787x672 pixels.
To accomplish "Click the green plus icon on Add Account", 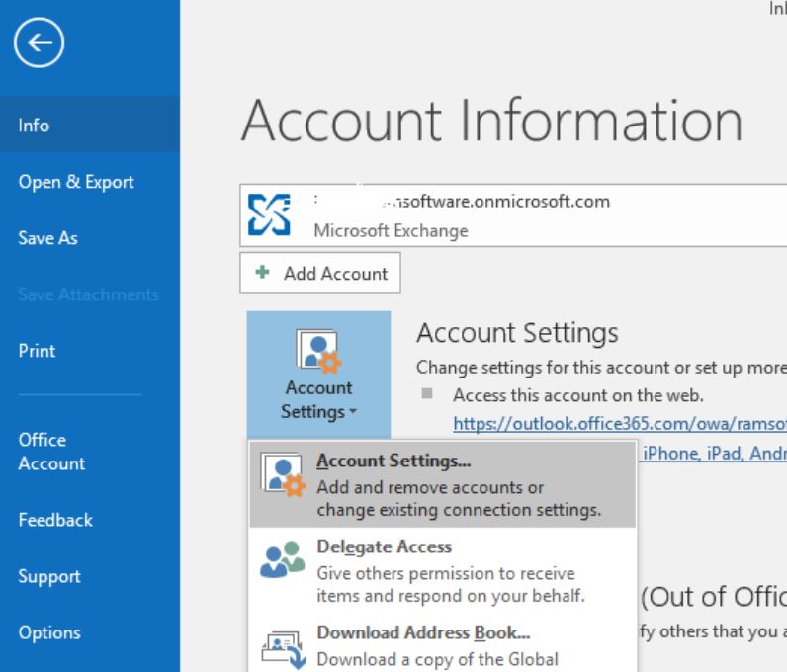I will 262,272.
